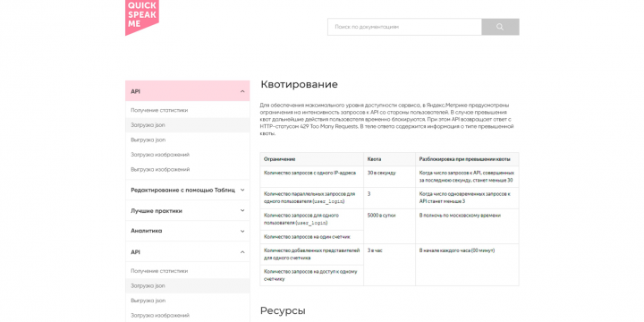The height and width of the screenshot is (322, 644).
Task: Click the intro paragraph mentioning 429 Too Many Requests
Action: (x=386, y=120)
